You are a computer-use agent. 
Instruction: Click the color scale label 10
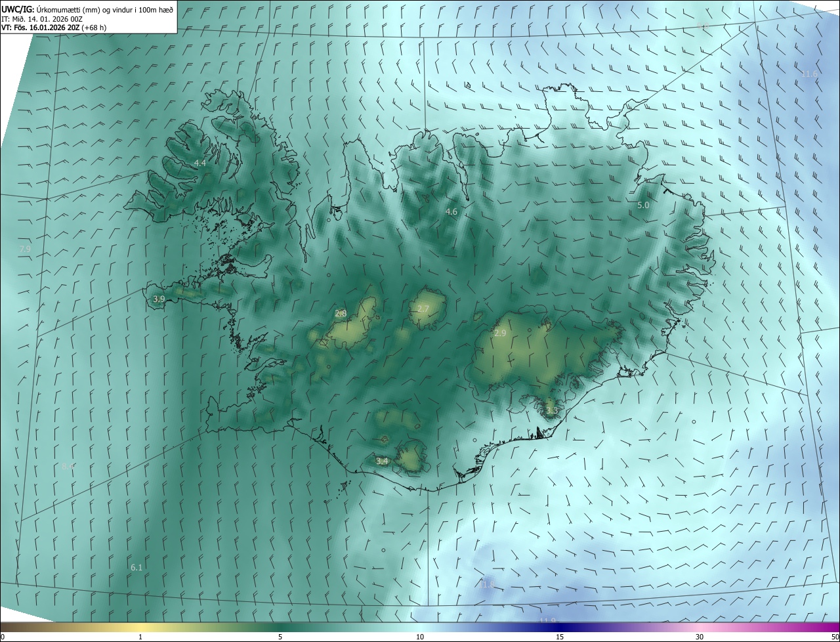(x=420, y=637)
